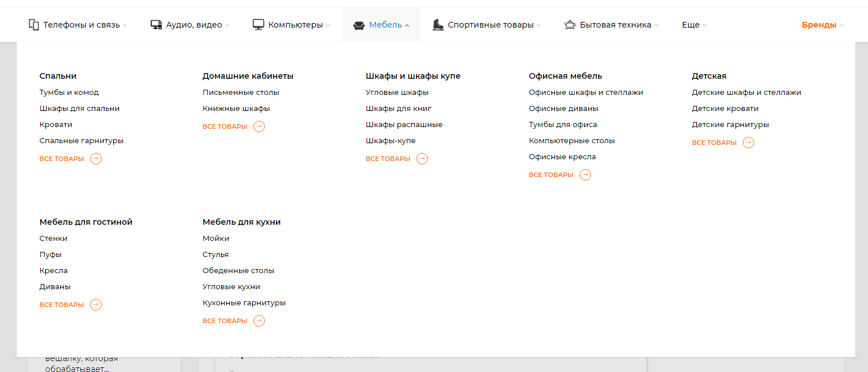
Task: Click the circled arrow under Мебель для кухни
Action: (x=259, y=321)
